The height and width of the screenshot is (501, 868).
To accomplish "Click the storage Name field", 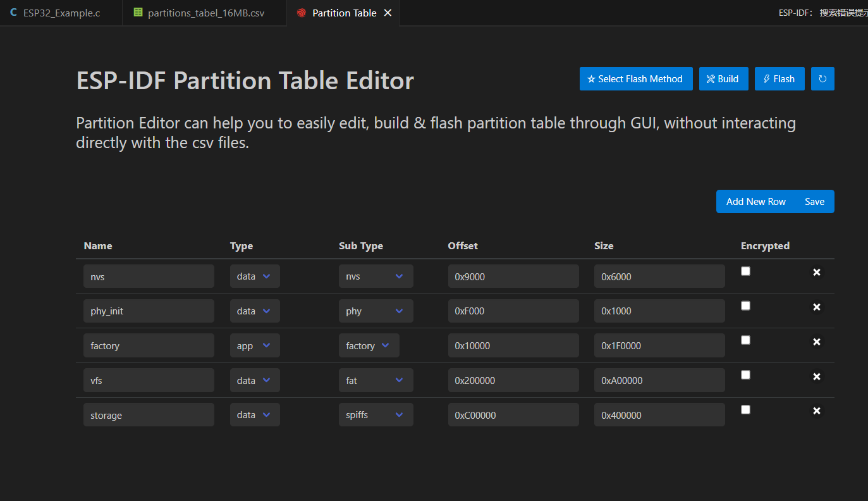I will (149, 415).
